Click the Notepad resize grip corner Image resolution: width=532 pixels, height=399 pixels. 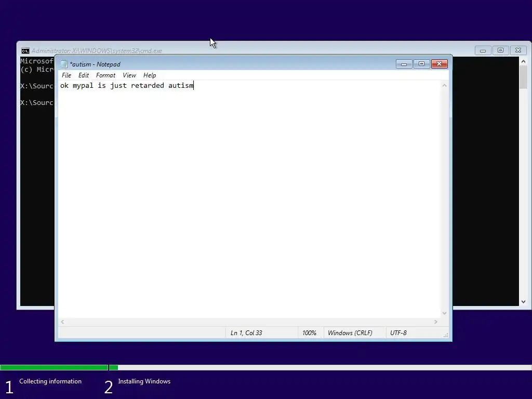tap(445, 335)
